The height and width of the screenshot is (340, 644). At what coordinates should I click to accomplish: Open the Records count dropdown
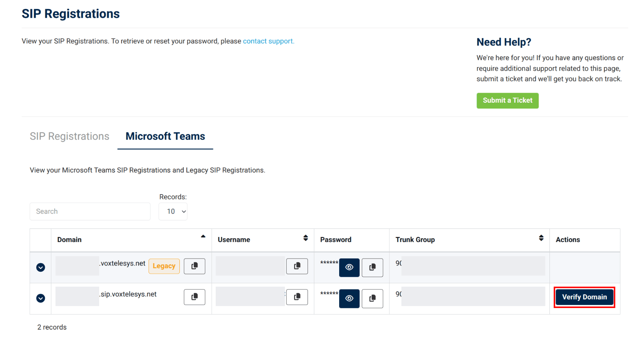click(x=173, y=211)
